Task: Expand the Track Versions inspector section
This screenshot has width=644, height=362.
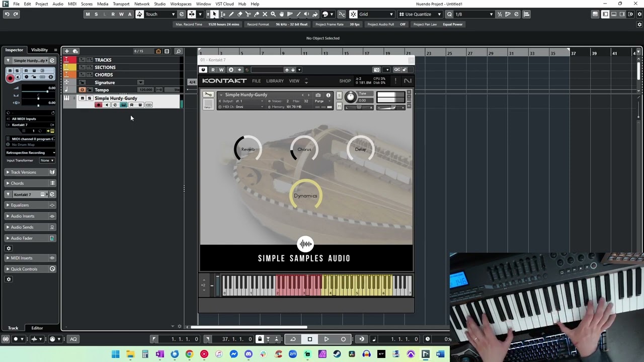Action: [23, 172]
